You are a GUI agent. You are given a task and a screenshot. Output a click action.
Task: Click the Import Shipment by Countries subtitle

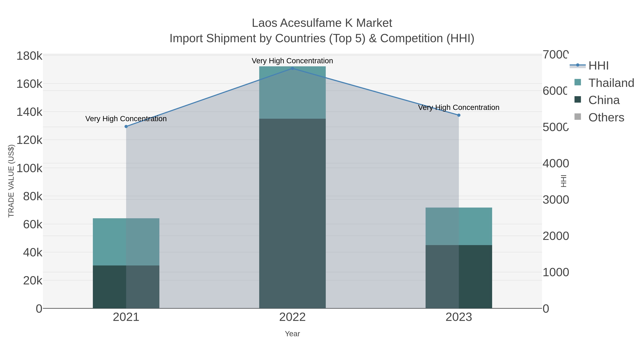[322, 38]
